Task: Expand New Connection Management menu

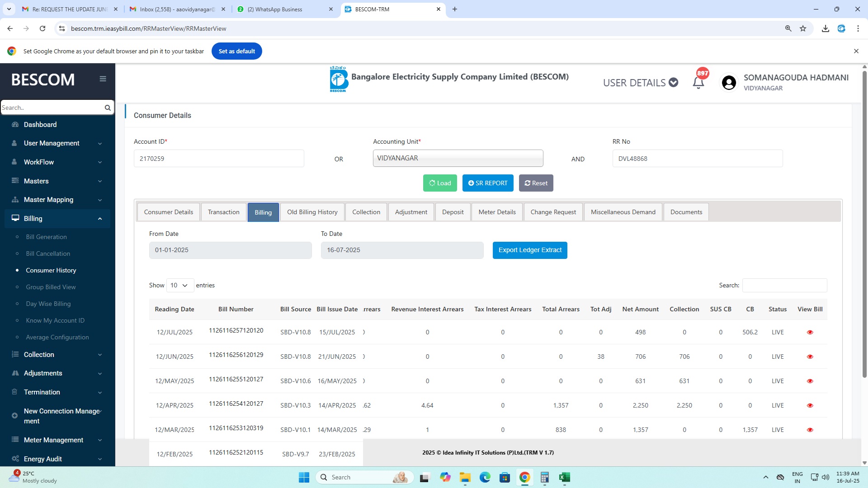Action: click(57, 416)
